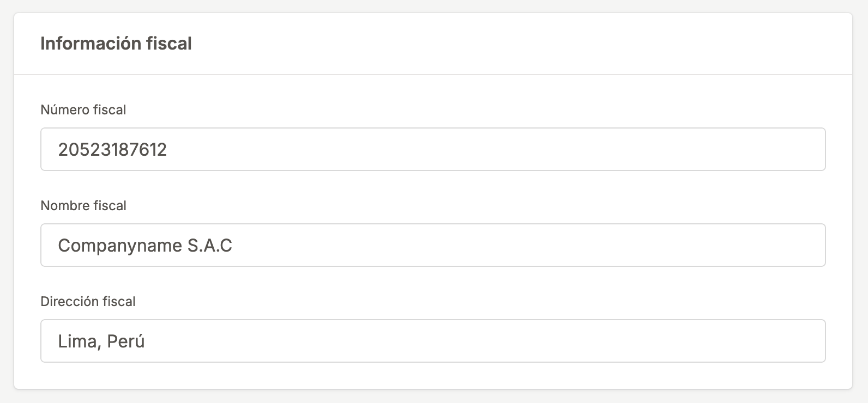The width and height of the screenshot is (868, 403).
Task: Click the Lima, Perú address text
Action: tap(101, 341)
